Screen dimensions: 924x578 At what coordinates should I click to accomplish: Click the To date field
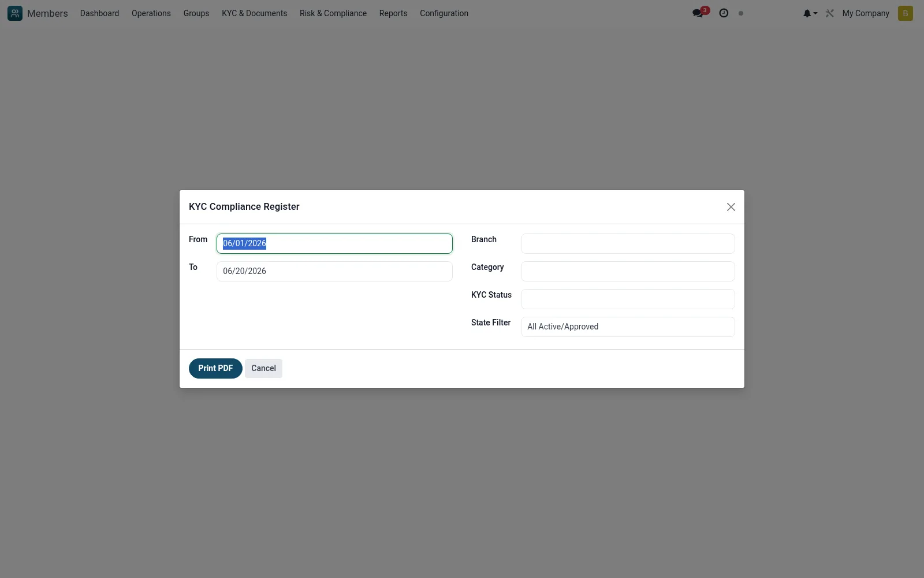click(334, 271)
